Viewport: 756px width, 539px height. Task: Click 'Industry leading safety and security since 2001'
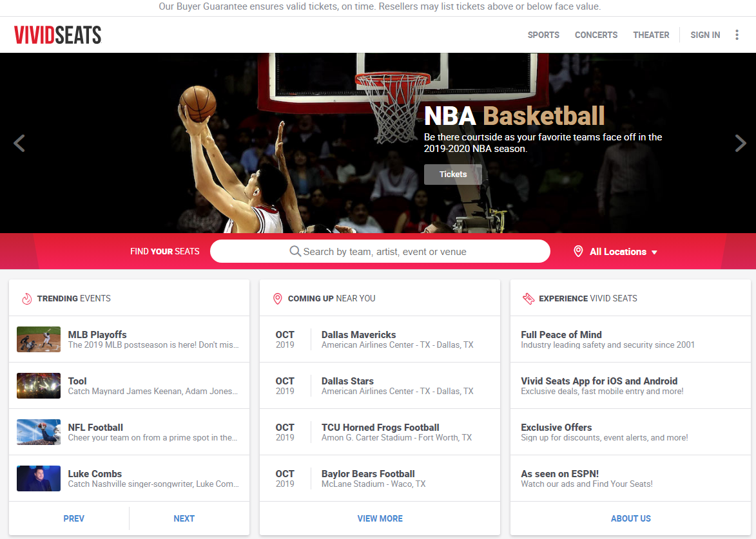pyautogui.click(x=608, y=345)
